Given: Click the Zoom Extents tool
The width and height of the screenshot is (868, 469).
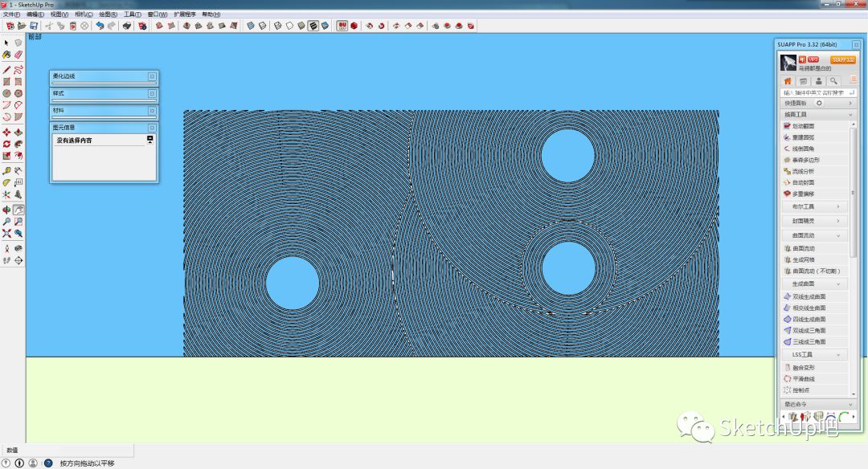Looking at the screenshot, I should (x=6, y=234).
